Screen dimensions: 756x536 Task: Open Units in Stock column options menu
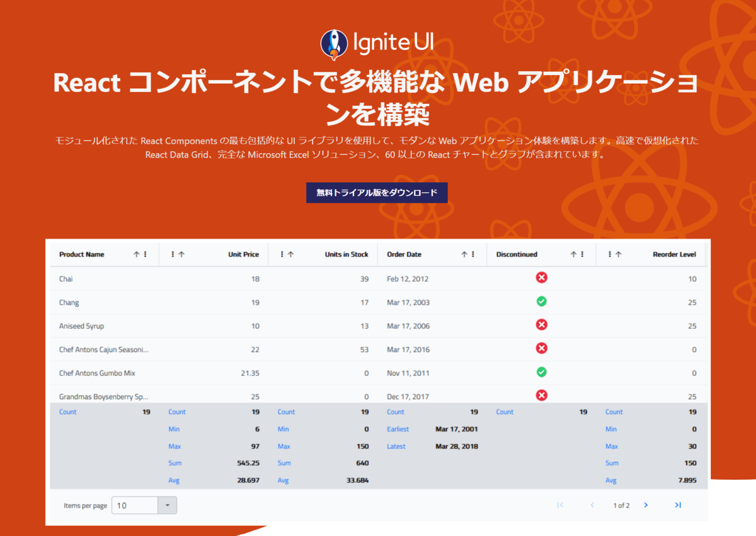click(282, 254)
